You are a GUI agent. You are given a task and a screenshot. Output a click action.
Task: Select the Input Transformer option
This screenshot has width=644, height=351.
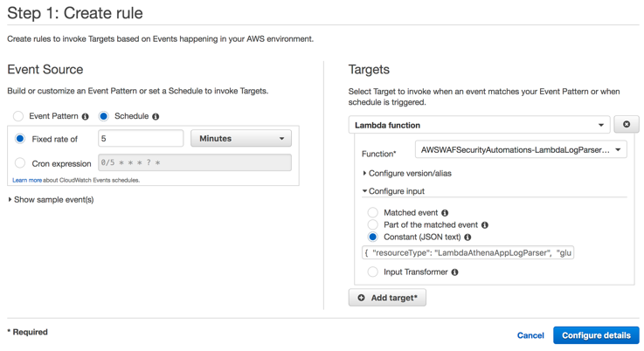pos(372,272)
